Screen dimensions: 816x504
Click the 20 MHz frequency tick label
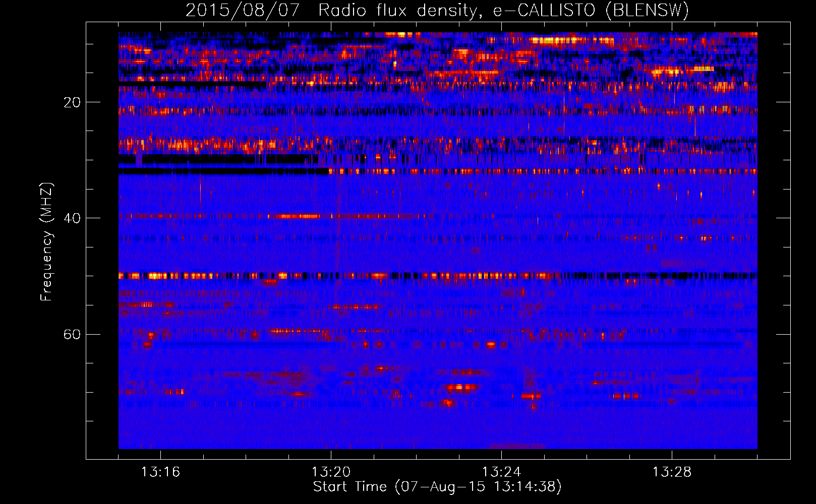coord(72,103)
